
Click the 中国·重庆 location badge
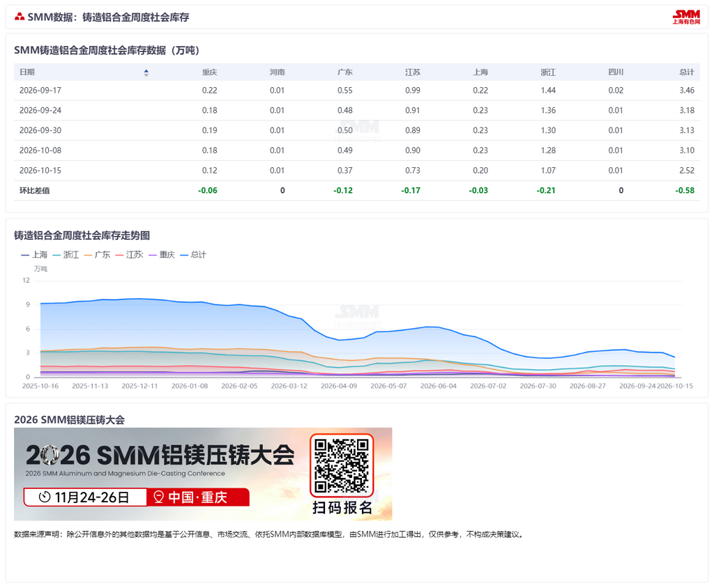point(197,497)
